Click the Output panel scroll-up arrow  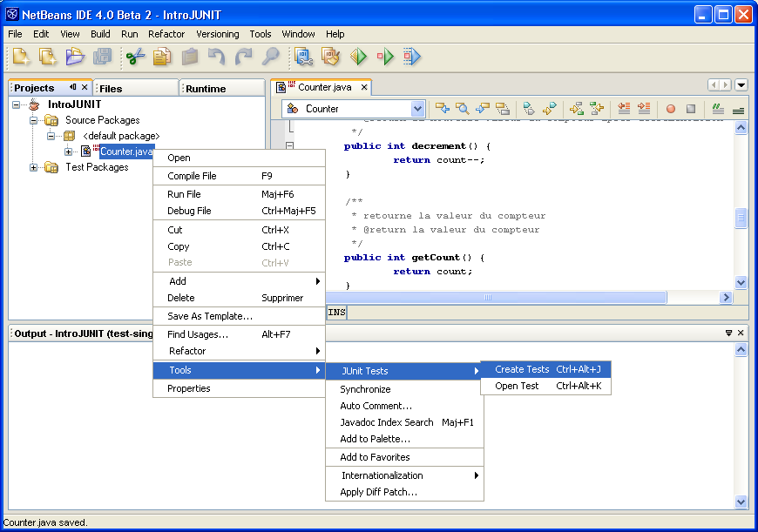tap(741, 350)
